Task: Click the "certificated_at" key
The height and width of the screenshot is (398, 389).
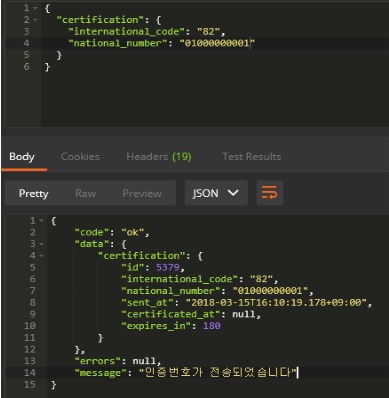Action: (x=171, y=314)
